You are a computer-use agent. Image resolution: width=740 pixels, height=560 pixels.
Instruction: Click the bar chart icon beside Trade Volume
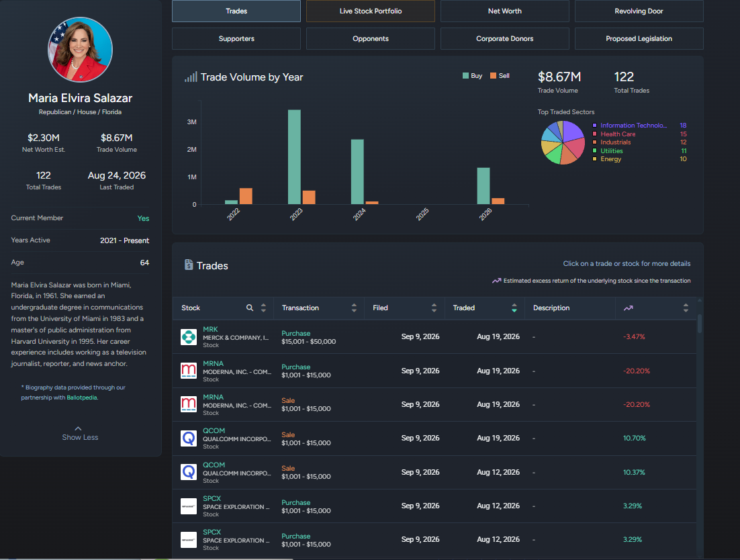[191, 77]
